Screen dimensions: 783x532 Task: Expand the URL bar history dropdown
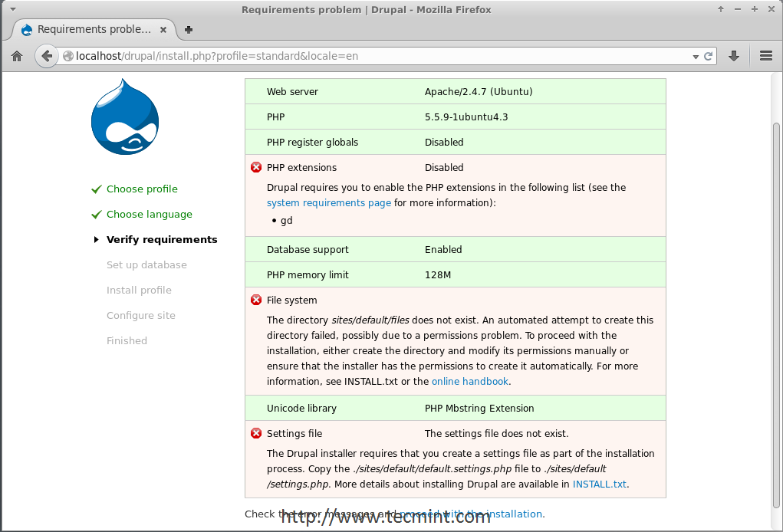click(696, 56)
